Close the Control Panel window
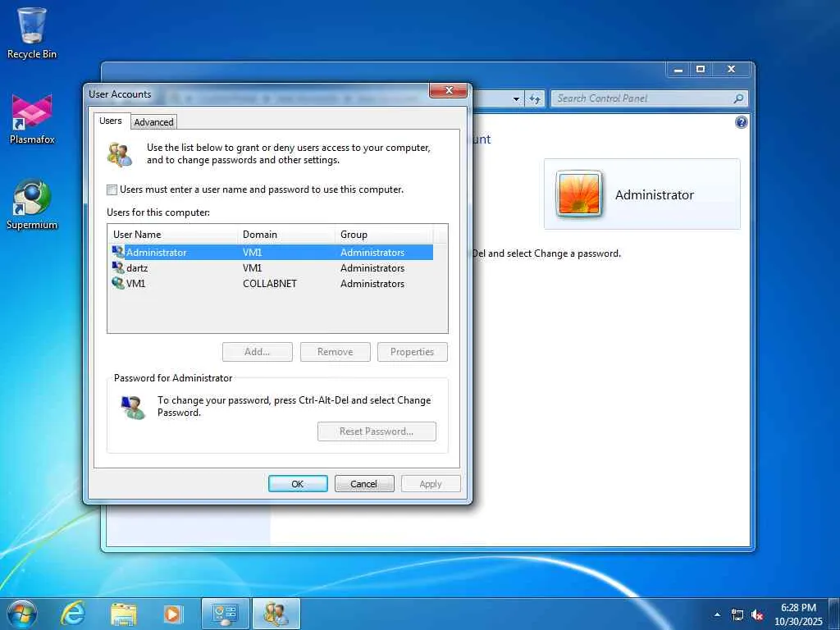Screen dimensions: 840x630 point(731,70)
